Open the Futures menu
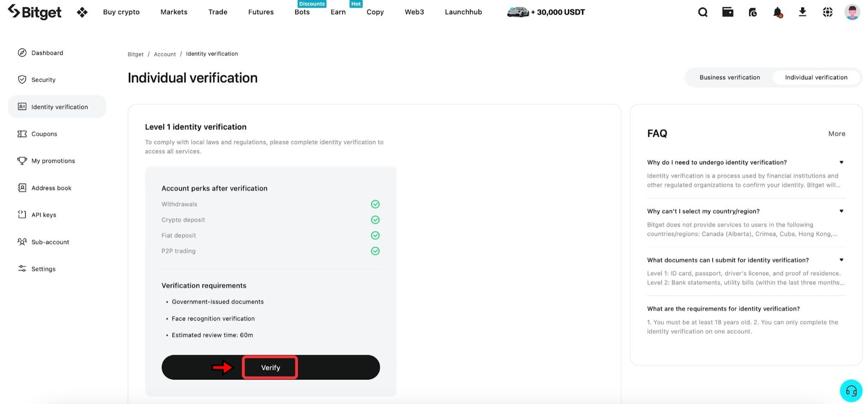The image size is (868, 404). click(261, 12)
